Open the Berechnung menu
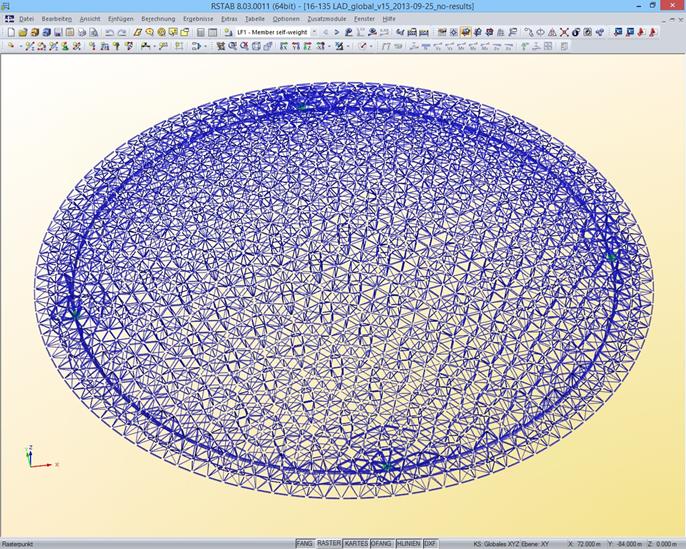The height and width of the screenshot is (549, 686). click(158, 19)
